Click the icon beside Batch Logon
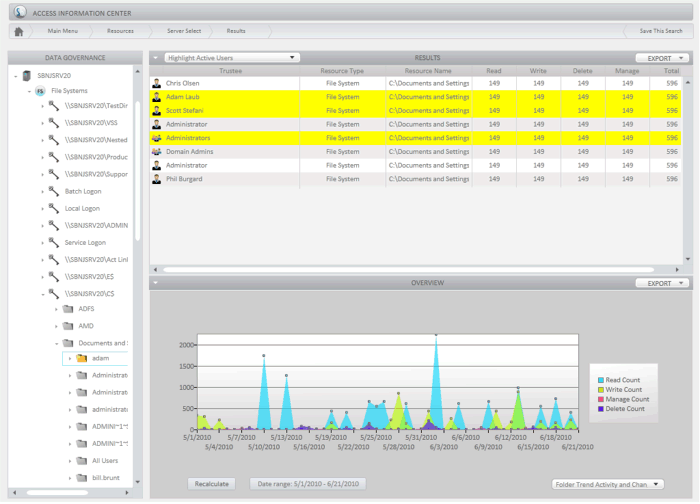The width and height of the screenshot is (700, 504). tap(54, 192)
